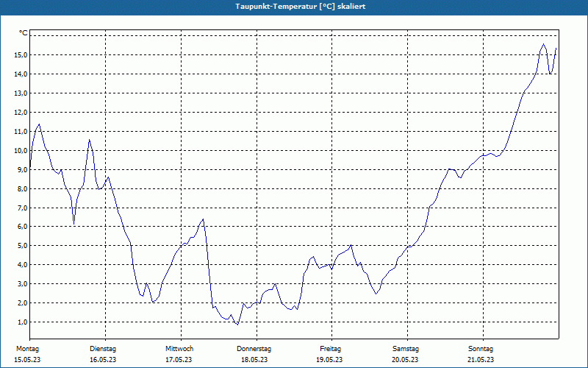Select the 4,0 y-axis label
The width and height of the screenshot is (588, 368).
click(22, 265)
